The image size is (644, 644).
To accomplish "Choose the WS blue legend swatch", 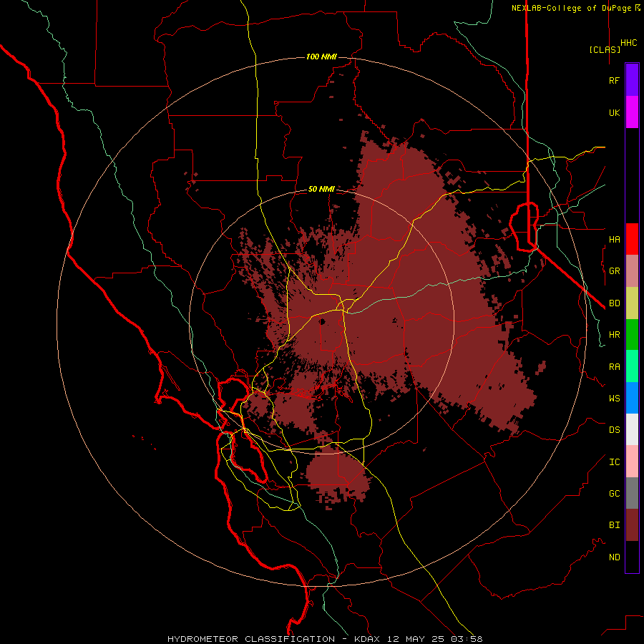I will (x=632, y=398).
